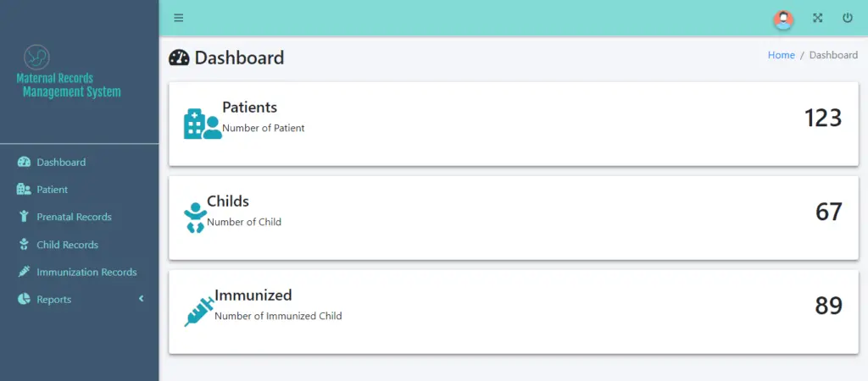Click the Patients hospital-user icon
Screen dimensions: 868x381
coord(203,124)
